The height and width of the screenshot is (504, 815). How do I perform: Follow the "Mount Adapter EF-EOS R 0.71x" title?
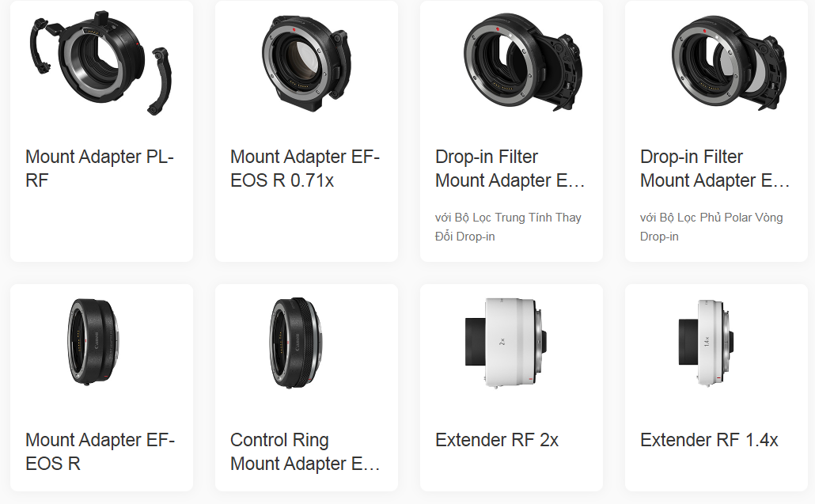[305, 169]
